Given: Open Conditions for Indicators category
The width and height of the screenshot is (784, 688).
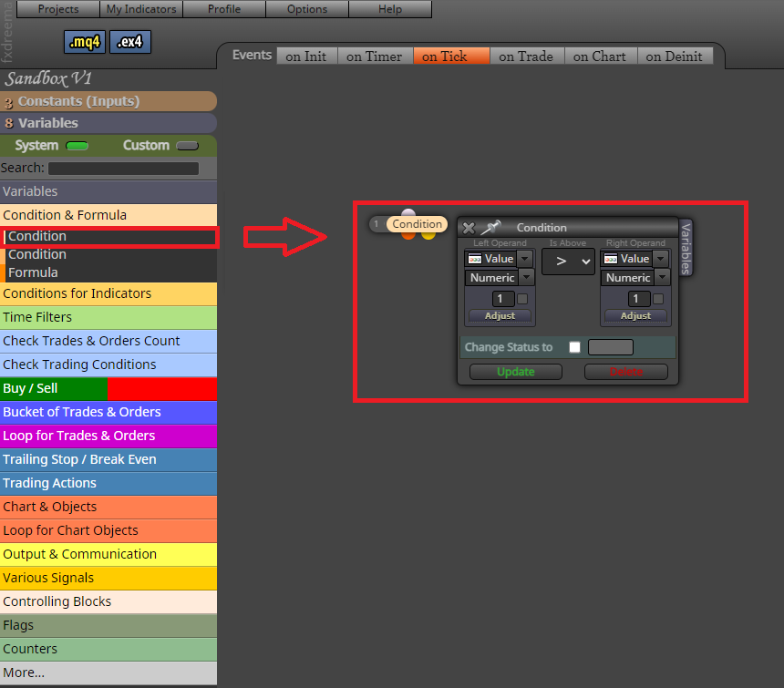Looking at the screenshot, I should (108, 293).
